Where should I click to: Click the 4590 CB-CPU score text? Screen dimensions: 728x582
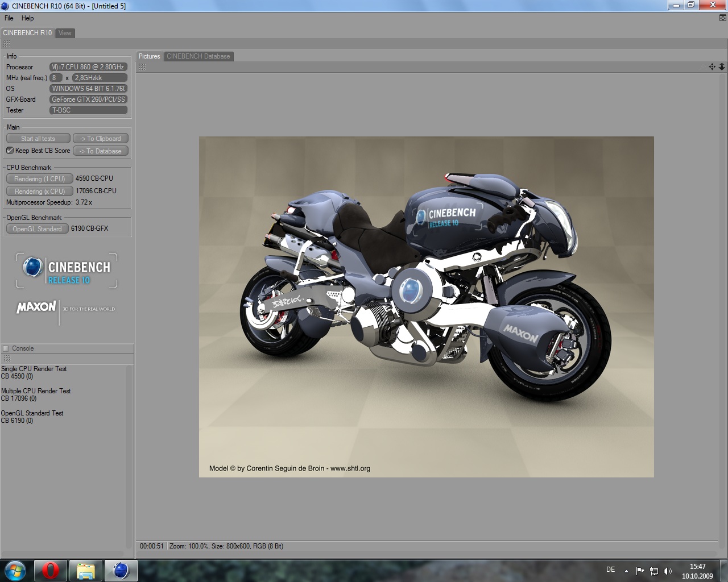point(94,178)
